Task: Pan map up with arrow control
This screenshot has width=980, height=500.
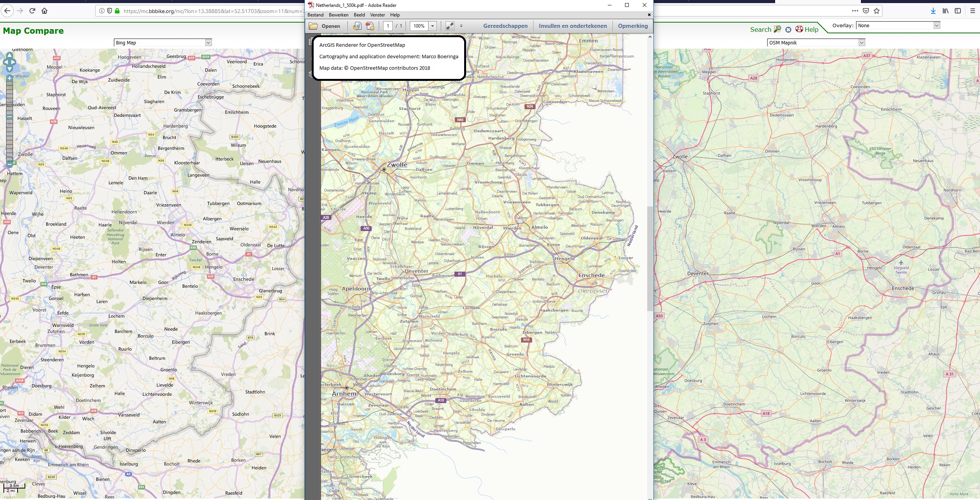Action: (10, 55)
